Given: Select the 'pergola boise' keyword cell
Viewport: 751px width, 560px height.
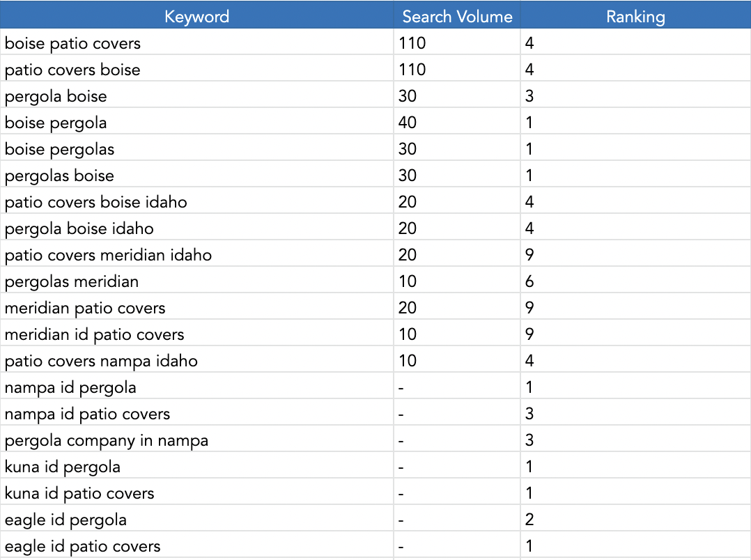Looking at the screenshot, I should click(196, 96).
